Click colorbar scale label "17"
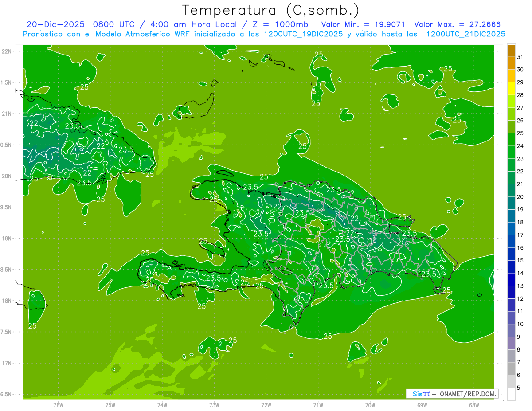Viewport: 532px width, 411px height. click(520, 235)
